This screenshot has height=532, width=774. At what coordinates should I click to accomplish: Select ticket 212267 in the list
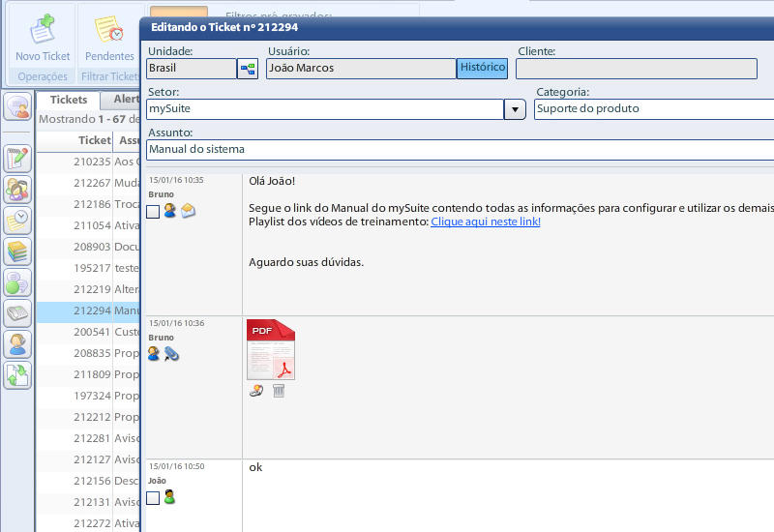[x=89, y=183]
